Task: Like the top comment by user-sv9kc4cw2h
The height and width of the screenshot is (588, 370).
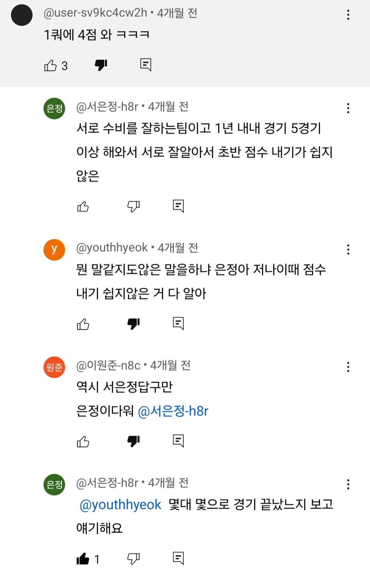Action: (50, 65)
